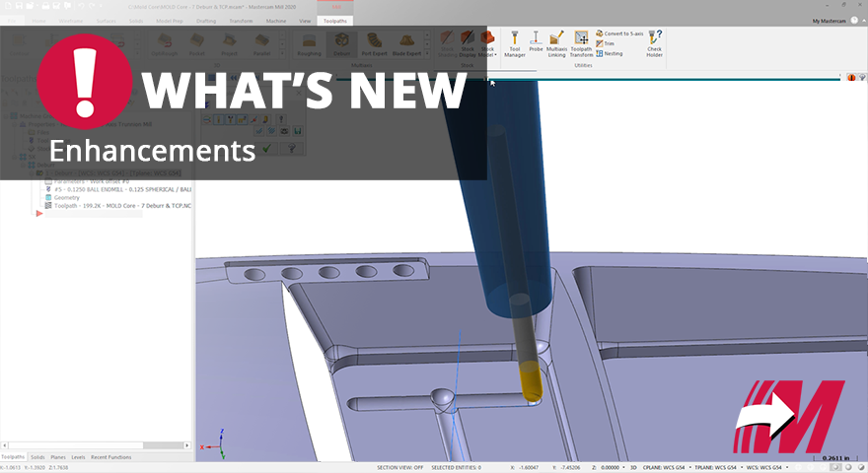Select the Pocket 3D toolpath
868x473 pixels.
click(x=196, y=44)
